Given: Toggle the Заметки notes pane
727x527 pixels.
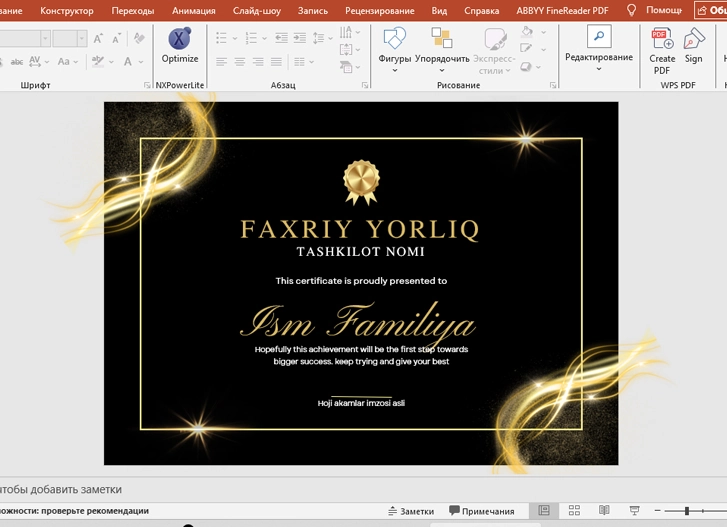Looking at the screenshot, I should point(411,511).
